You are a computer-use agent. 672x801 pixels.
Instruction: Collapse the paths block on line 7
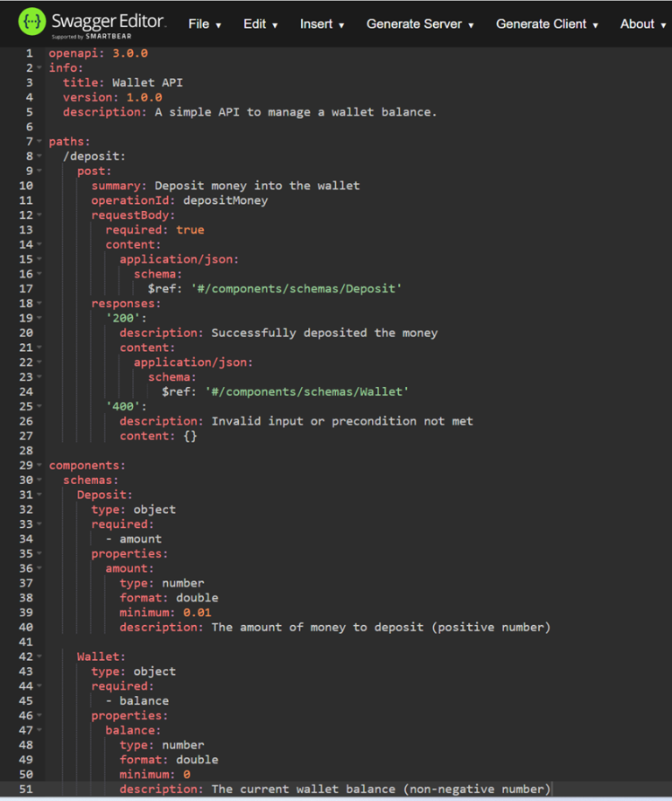pyautogui.click(x=39, y=142)
